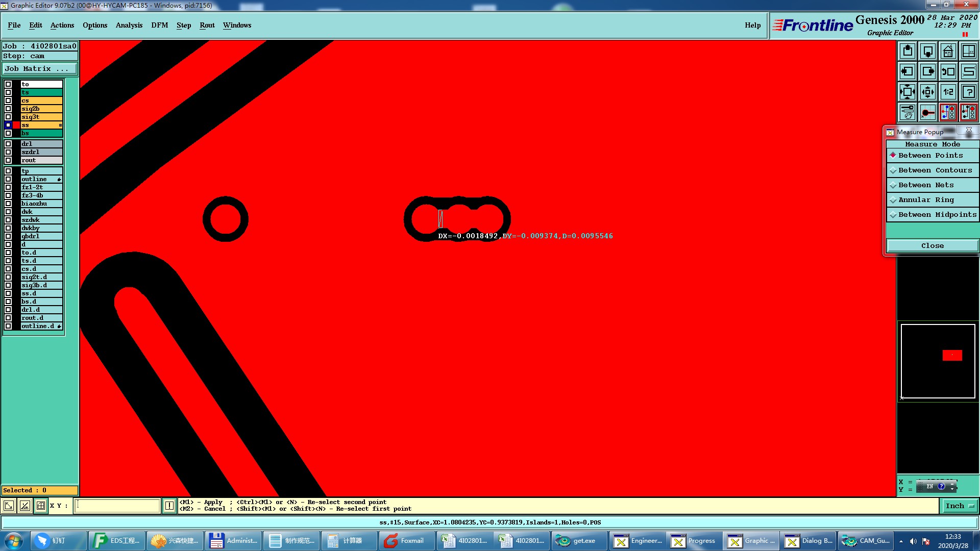The image size is (980, 551).
Task: Open the Job Matrix panel
Action: pyautogui.click(x=40, y=68)
